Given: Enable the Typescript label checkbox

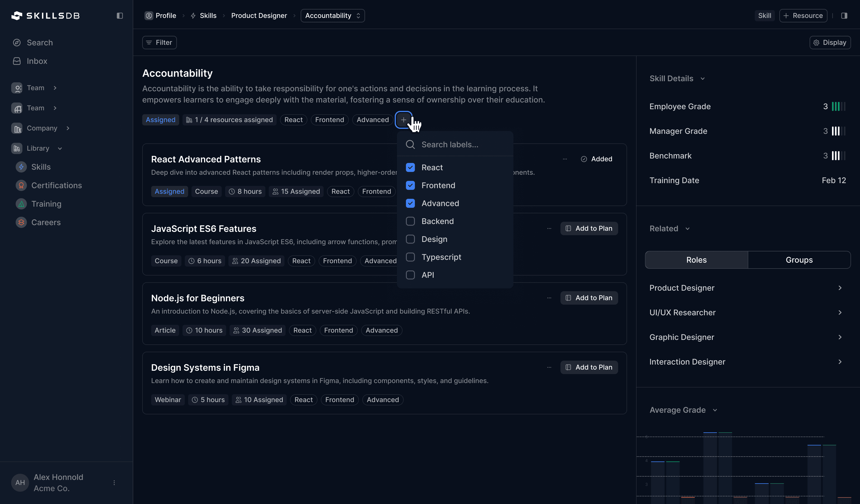Looking at the screenshot, I should 410,257.
